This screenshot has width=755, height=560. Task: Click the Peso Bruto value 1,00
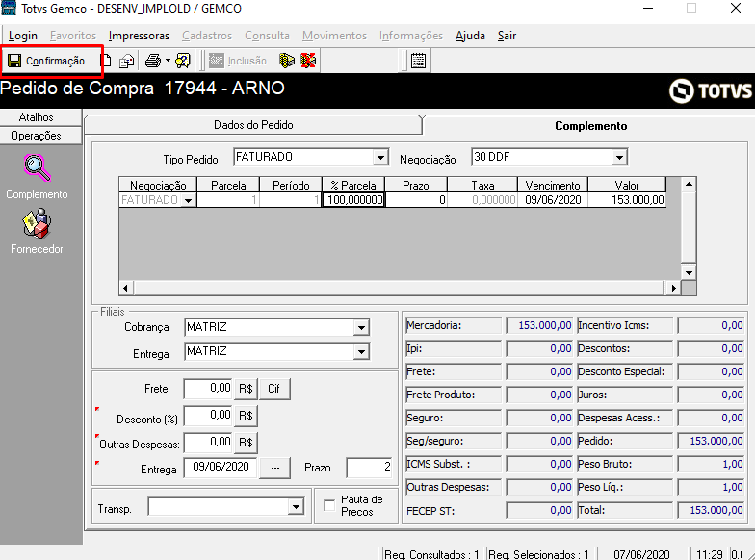pyautogui.click(x=711, y=464)
